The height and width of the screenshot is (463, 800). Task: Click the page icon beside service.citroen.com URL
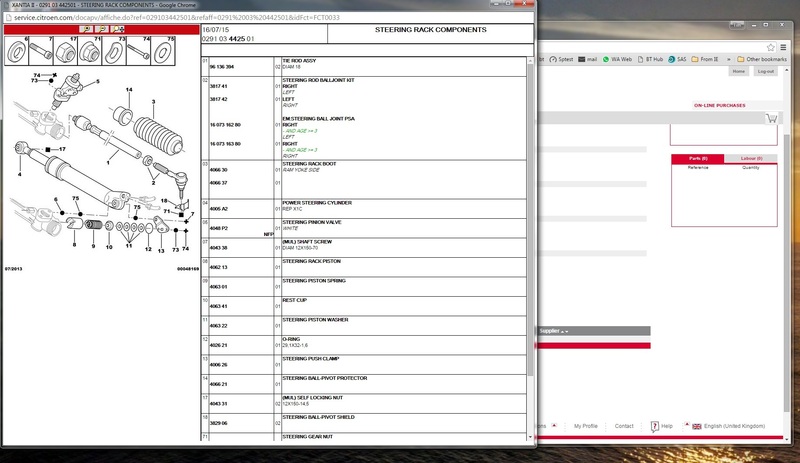click(8, 17)
